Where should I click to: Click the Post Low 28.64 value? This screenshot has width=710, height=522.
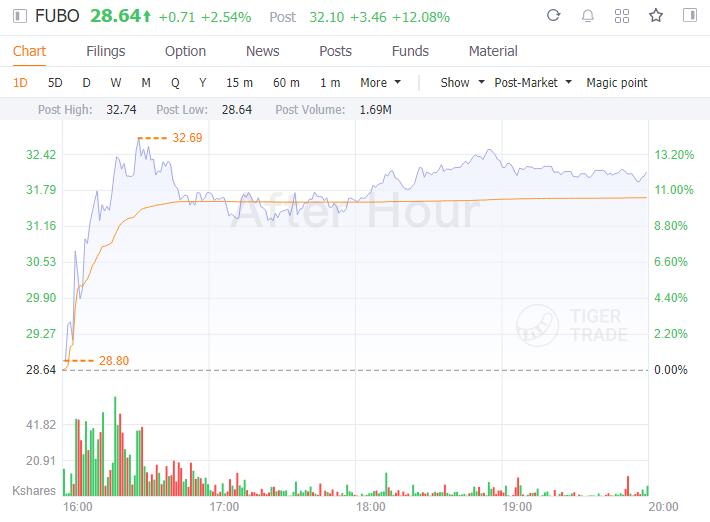[x=237, y=110]
